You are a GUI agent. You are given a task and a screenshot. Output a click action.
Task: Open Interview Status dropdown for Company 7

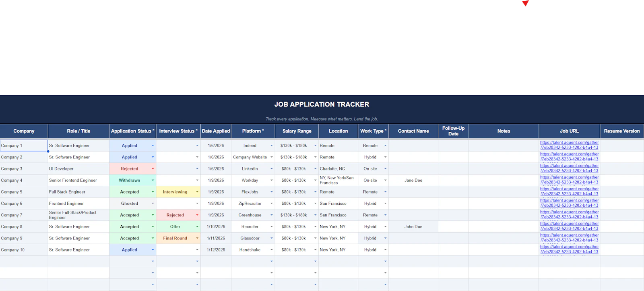pos(197,215)
